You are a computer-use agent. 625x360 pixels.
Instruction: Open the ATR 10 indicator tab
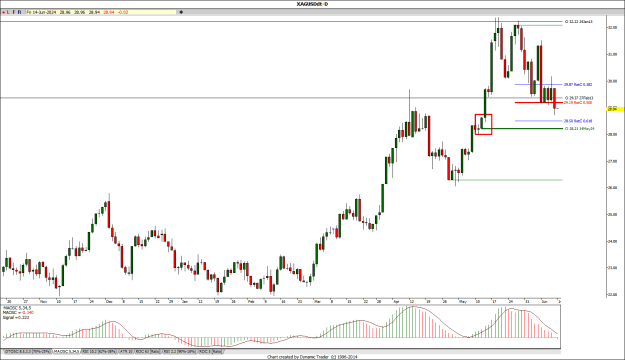tap(126, 352)
